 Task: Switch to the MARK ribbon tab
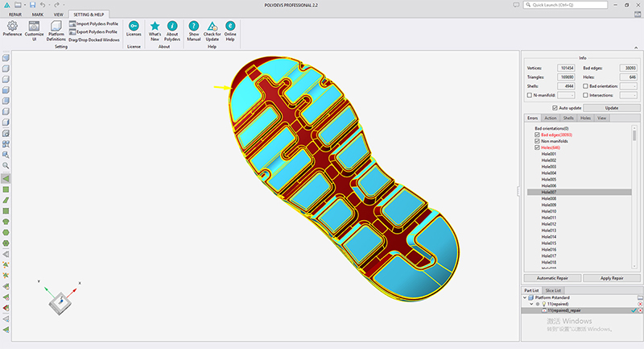[x=37, y=15]
